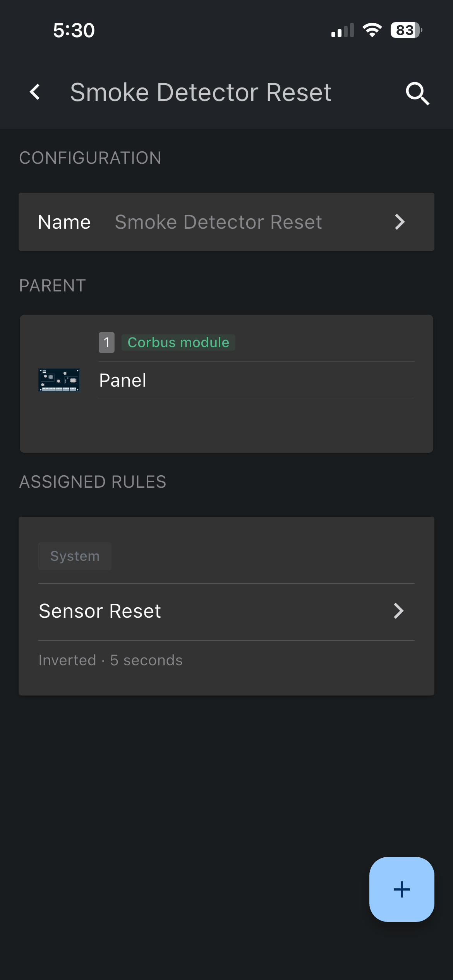Screen dimensions: 453x980
Task: Tap the Assigned Rules section header
Action: [93, 482]
